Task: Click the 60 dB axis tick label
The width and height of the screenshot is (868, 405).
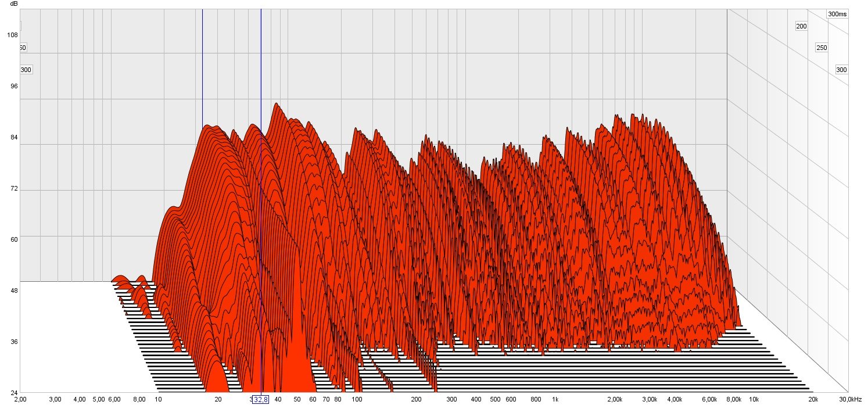Action: coord(14,239)
